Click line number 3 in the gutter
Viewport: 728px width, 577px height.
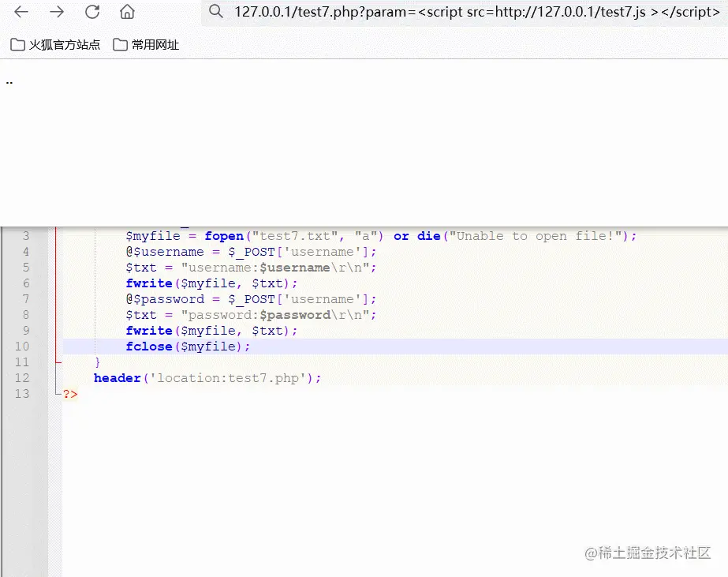coord(26,236)
